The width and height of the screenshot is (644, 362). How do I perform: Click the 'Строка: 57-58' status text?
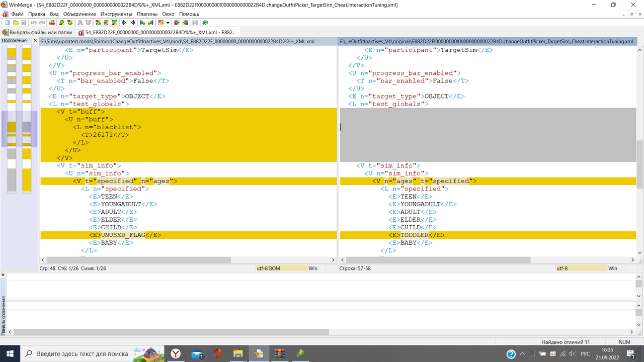(x=355, y=268)
